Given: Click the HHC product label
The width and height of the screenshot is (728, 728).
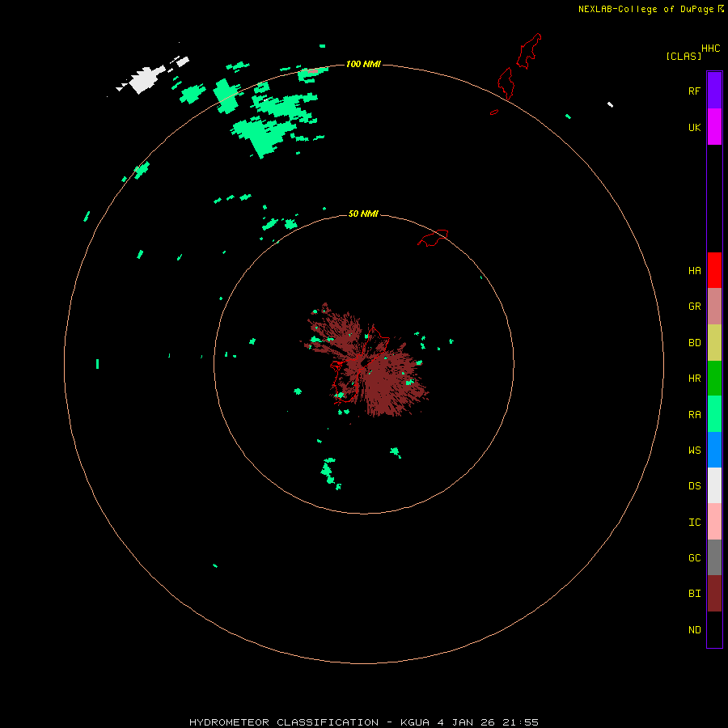Looking at the screenshot, I should click(x=710, y=49).
